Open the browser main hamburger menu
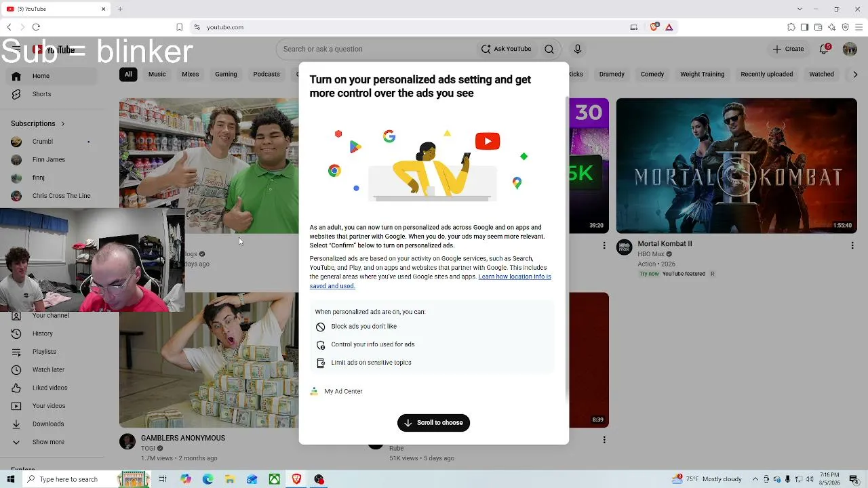 click(x=859, y=27)
